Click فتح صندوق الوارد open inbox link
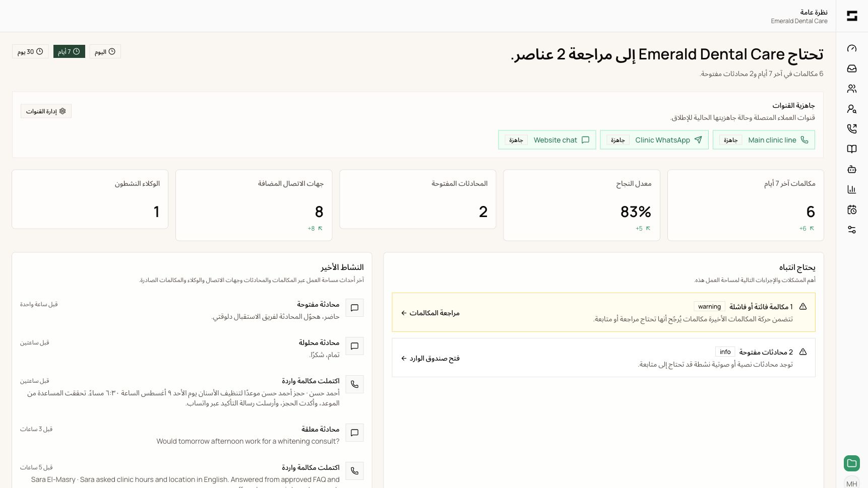 430,358
